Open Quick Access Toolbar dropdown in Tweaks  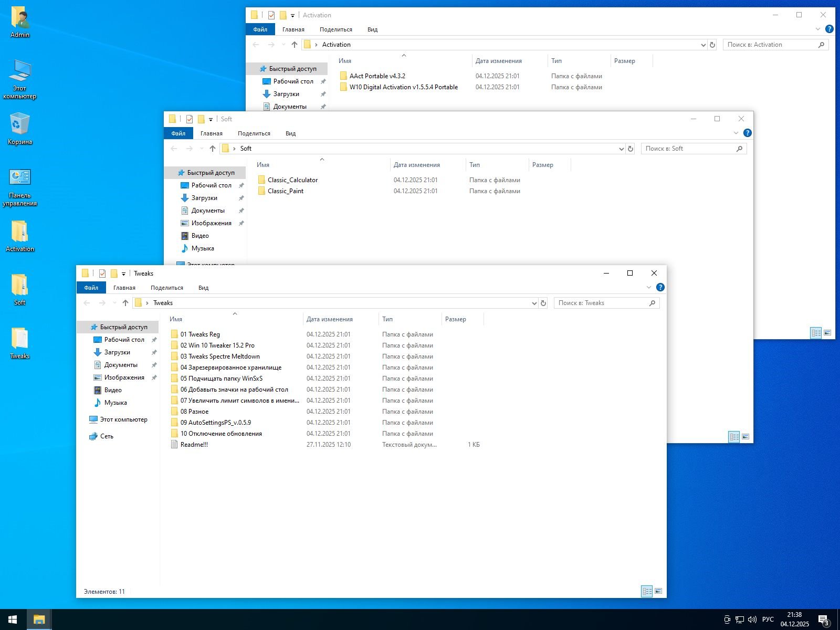coord(124,274)
